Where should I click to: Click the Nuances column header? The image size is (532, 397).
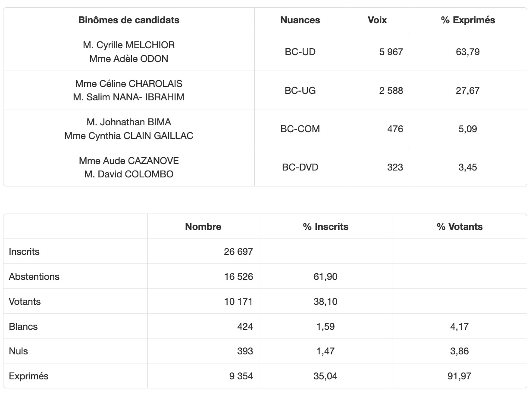(300, 20)
